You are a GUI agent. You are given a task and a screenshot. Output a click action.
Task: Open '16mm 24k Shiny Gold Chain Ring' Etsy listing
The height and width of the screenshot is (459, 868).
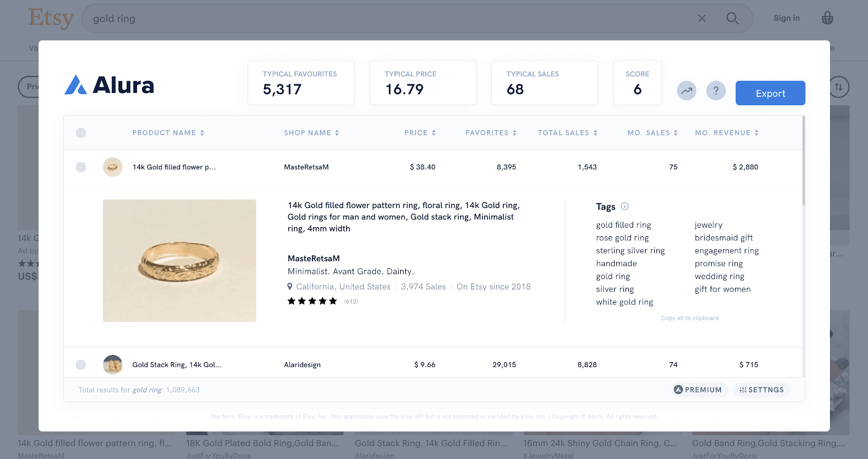pyautogui.click(x=600, y=443)
